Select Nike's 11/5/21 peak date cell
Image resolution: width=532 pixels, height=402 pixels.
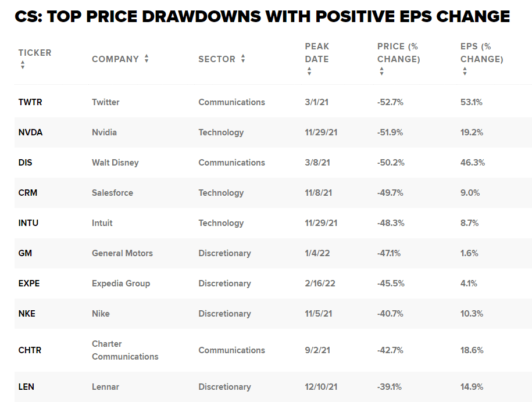(318, 314)
